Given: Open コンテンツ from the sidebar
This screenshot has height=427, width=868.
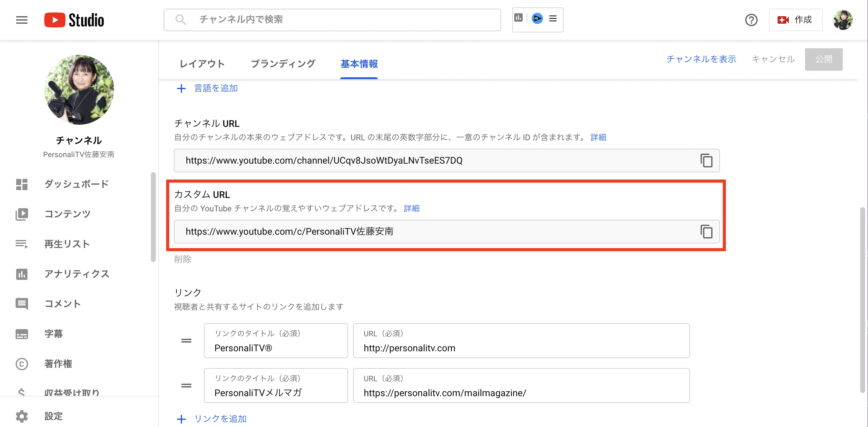Looking at the screenshot, I should (x=67, y=214).
